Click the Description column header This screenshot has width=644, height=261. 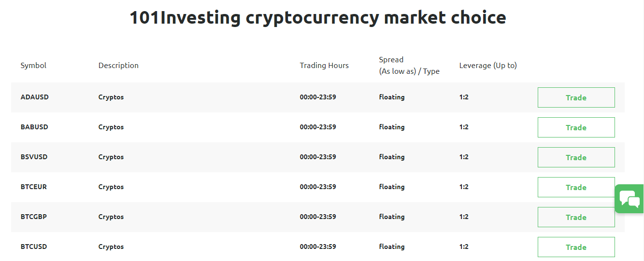coord(118,66)
